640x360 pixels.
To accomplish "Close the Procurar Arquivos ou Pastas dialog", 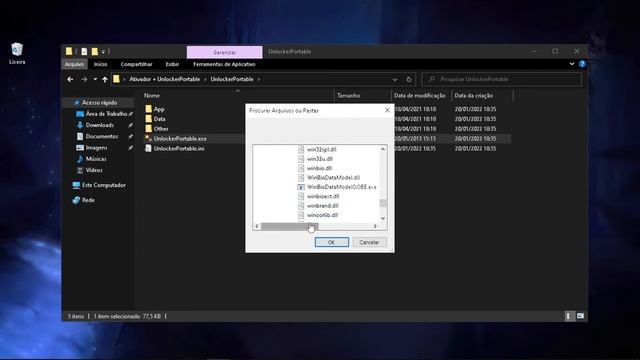I will pyautogui.click(x=387, y=110).
